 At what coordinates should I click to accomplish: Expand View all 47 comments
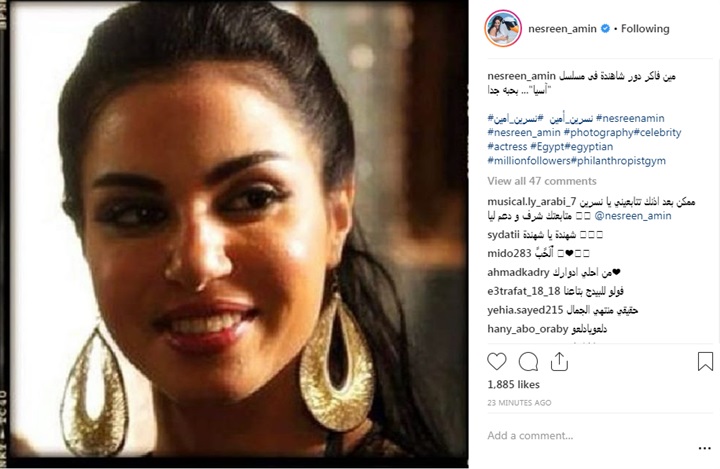click(x=542, y=181)
